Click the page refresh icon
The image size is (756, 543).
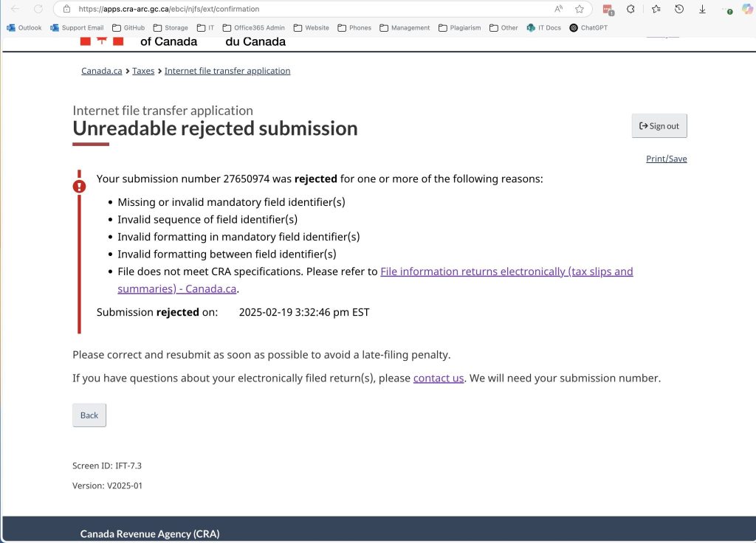pyautogui.click(x=38, y=9)
